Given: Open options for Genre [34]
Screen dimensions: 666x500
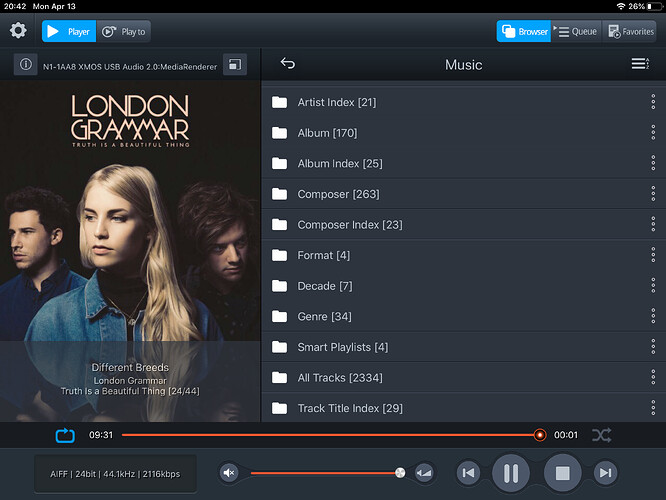Looking at the screenshot, I should point(653,317).
